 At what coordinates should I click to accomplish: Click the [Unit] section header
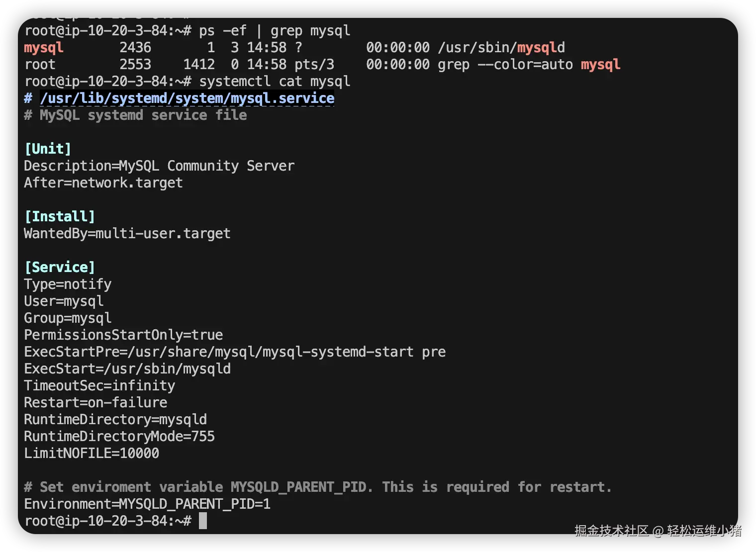click(x=48, y=149)
